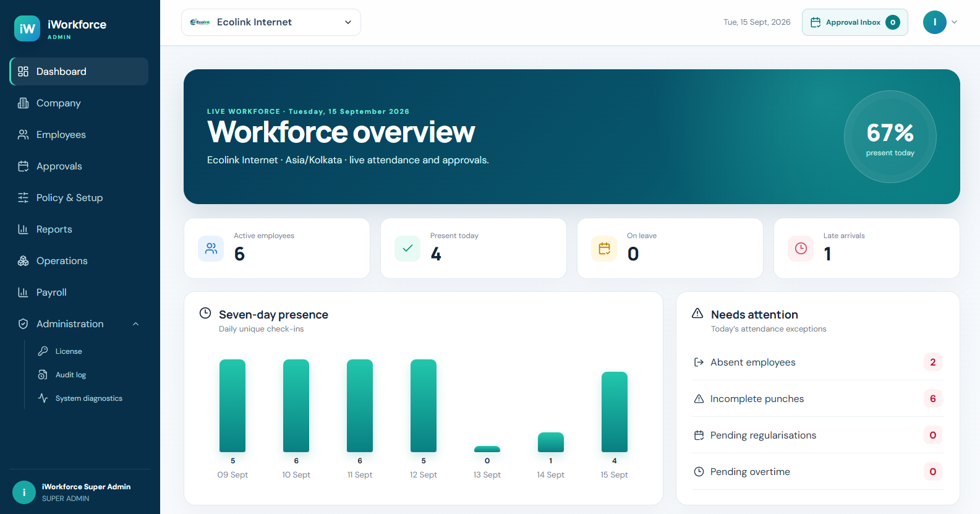Screen dimensions: 980x514
Task: Open the Audit log page
Action: tap(90, 374)
